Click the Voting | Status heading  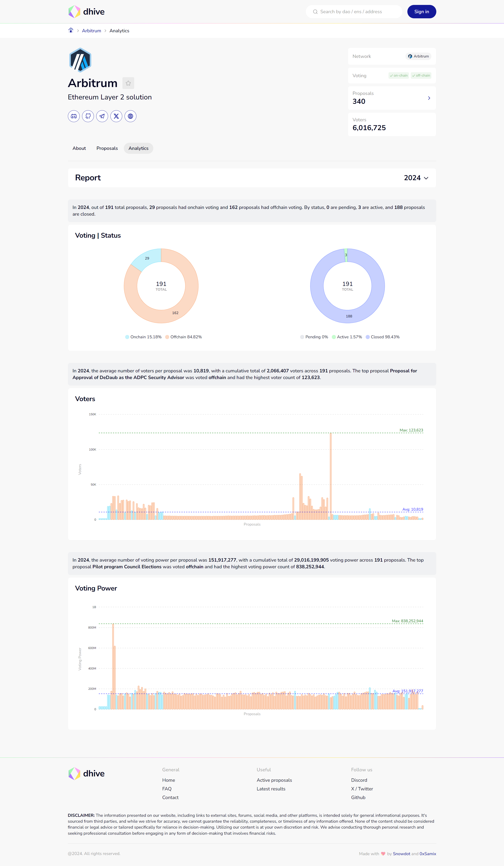click(x=98, y=235)
